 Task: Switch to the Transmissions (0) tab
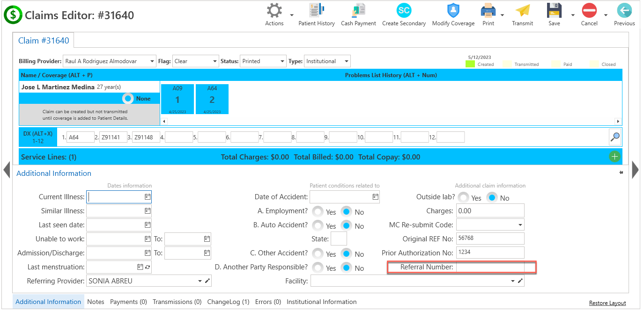[x=177, y=302]
